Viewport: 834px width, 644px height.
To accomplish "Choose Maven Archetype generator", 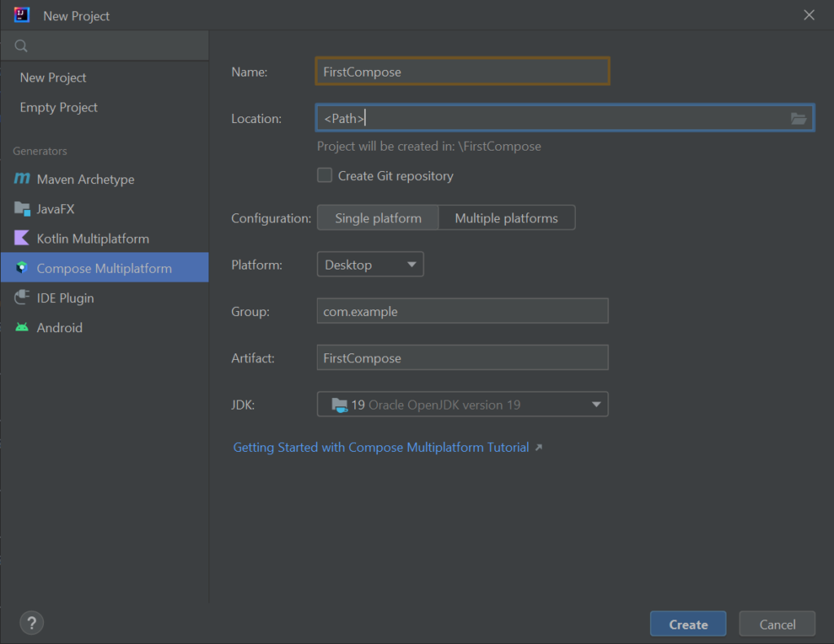I will point(105,179).
